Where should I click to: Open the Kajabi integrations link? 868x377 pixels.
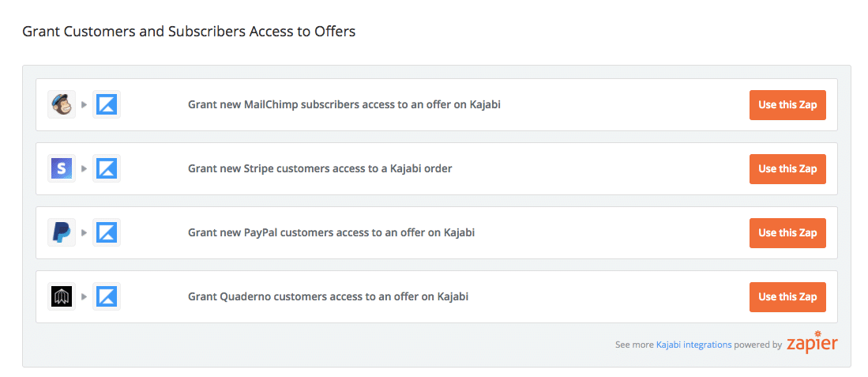[693, 345]
